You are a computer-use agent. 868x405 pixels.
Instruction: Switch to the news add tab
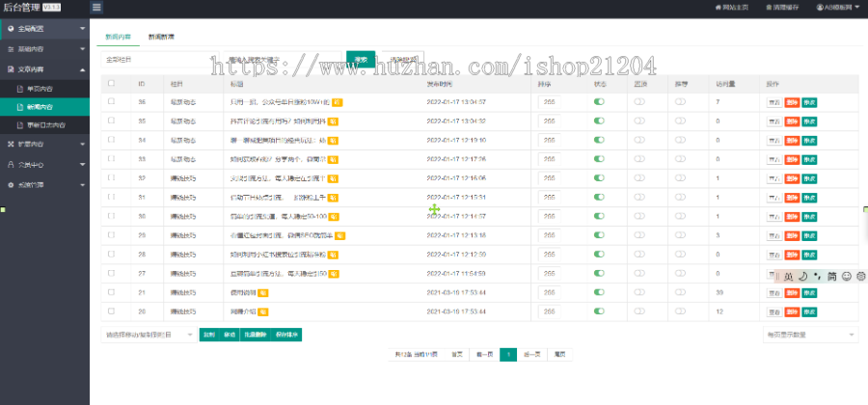click(x=161, y=37)
